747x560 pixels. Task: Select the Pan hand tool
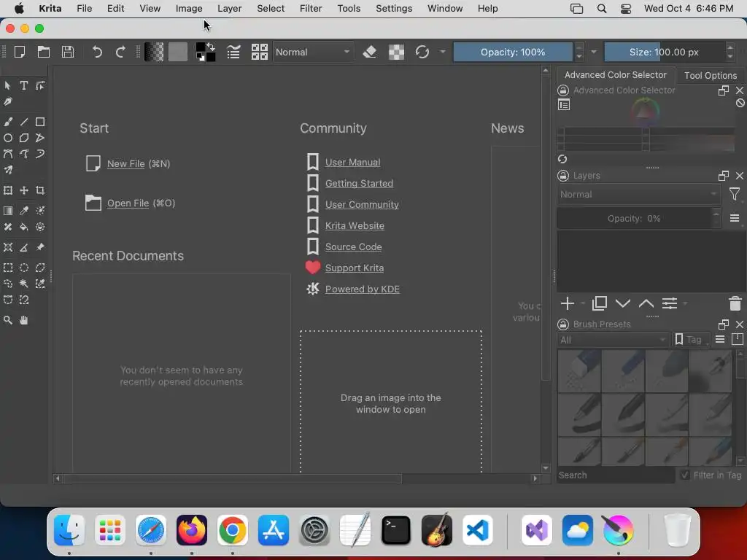click(x=24, y=321)
